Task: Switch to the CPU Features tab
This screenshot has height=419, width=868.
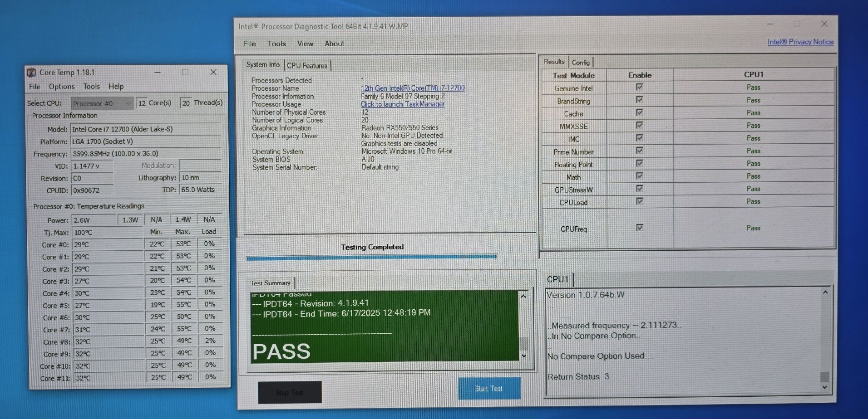Action: 307,66
